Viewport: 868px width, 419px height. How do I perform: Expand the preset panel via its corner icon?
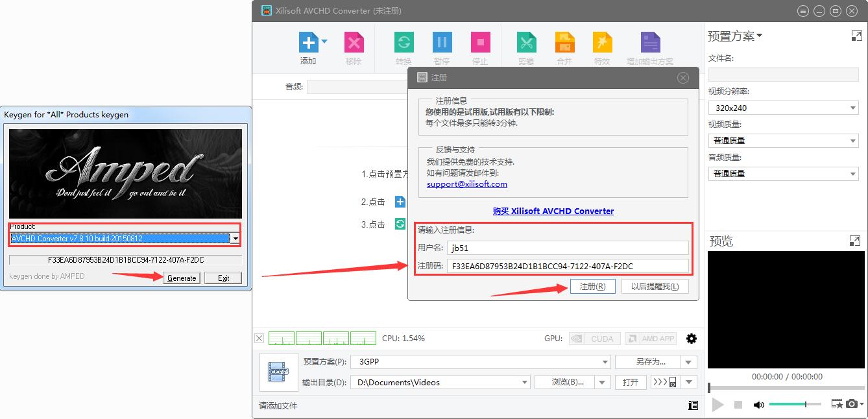point(856,36)
